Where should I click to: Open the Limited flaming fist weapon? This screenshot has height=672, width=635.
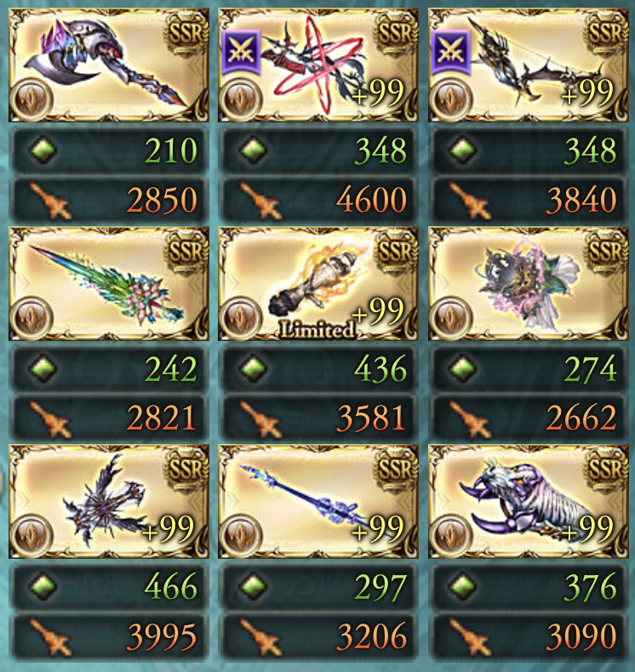point(318,284)
